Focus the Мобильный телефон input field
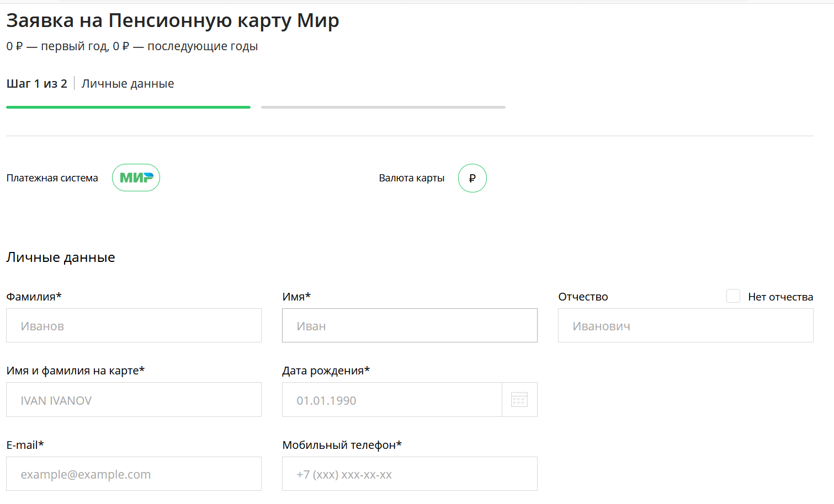The width and height of the screenshot is (834, 504). 410,474
